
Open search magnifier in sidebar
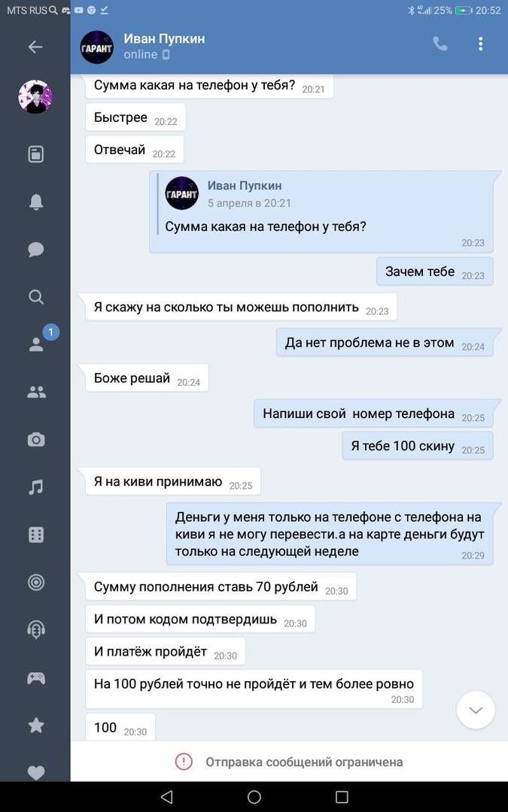(x=36, y=297)
